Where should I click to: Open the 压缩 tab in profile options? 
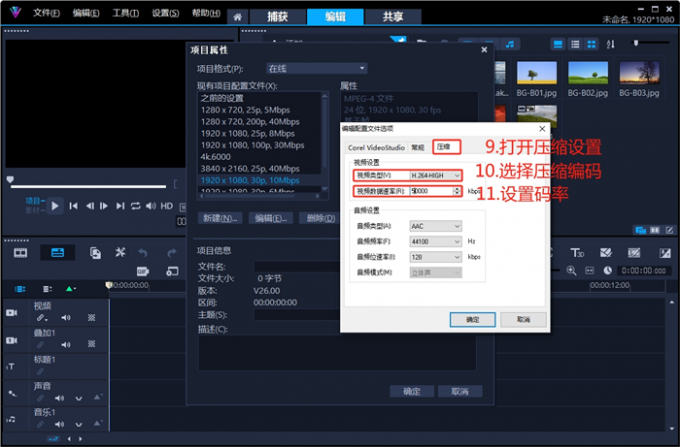tap(446, 147)
